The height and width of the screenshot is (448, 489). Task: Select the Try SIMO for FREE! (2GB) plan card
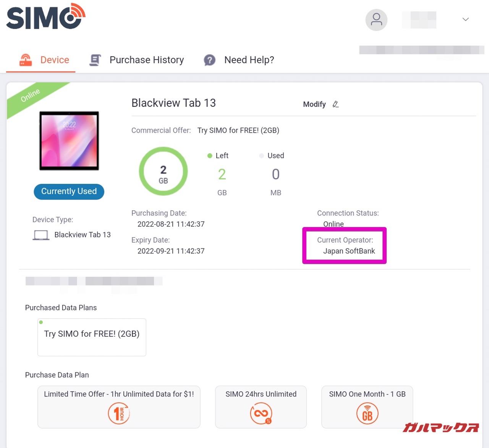point(92,337)
